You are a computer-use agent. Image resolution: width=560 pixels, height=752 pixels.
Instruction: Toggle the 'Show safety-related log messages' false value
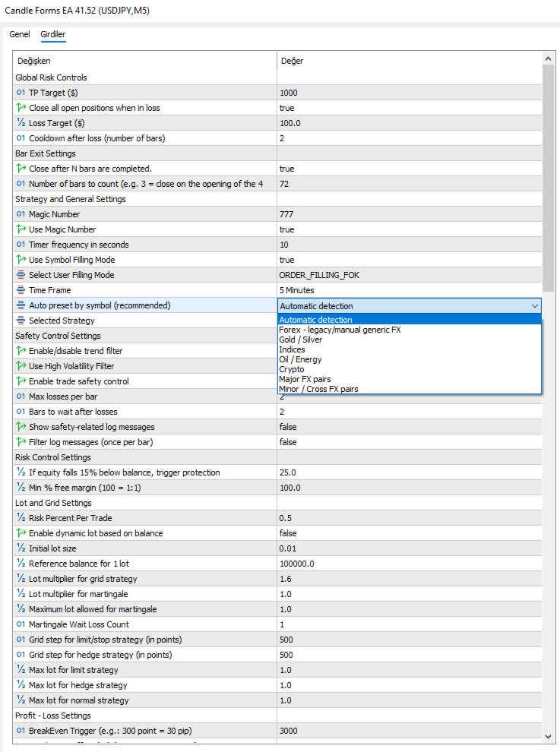[x=410, y=427]
